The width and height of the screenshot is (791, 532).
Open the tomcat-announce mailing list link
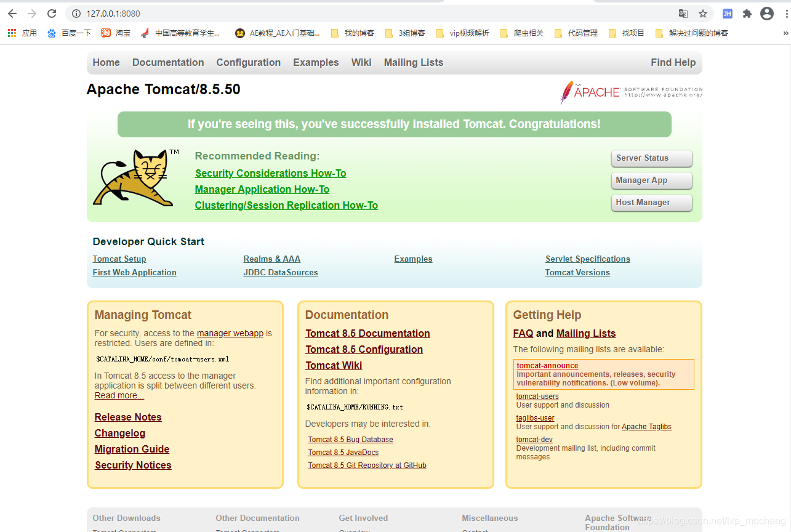point(547,366)
